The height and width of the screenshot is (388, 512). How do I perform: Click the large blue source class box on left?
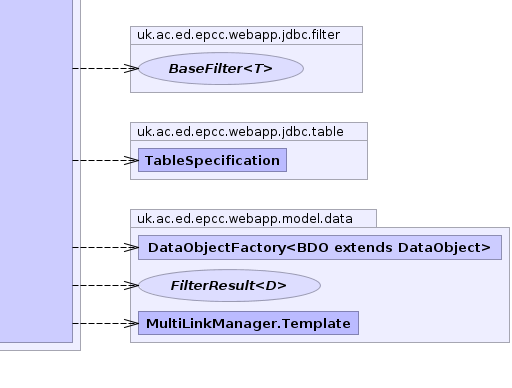36,171
